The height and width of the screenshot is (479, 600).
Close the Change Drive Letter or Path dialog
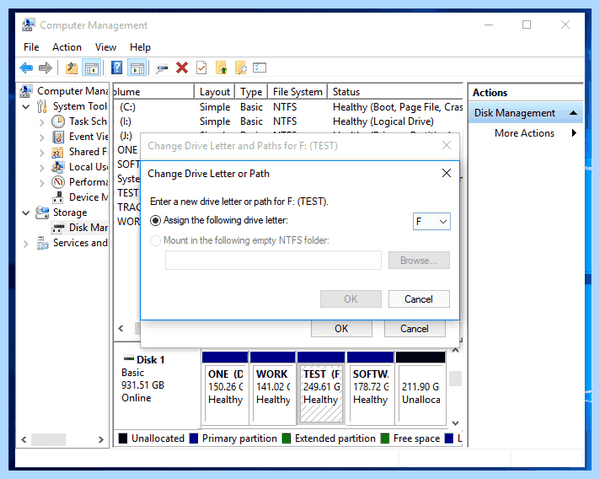446,173
